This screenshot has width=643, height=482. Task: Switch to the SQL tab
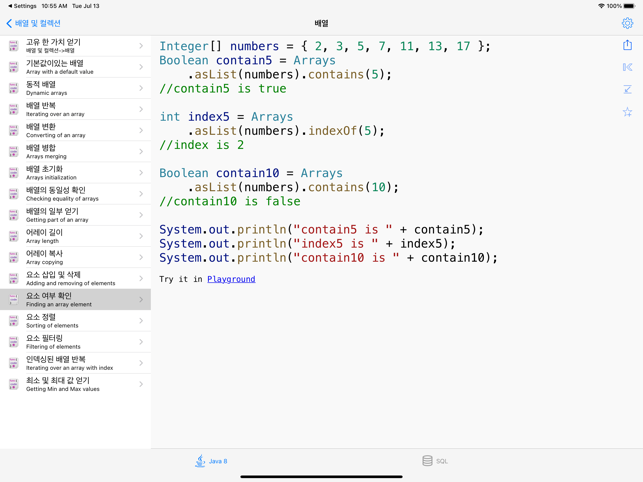(x=435, y=461)
